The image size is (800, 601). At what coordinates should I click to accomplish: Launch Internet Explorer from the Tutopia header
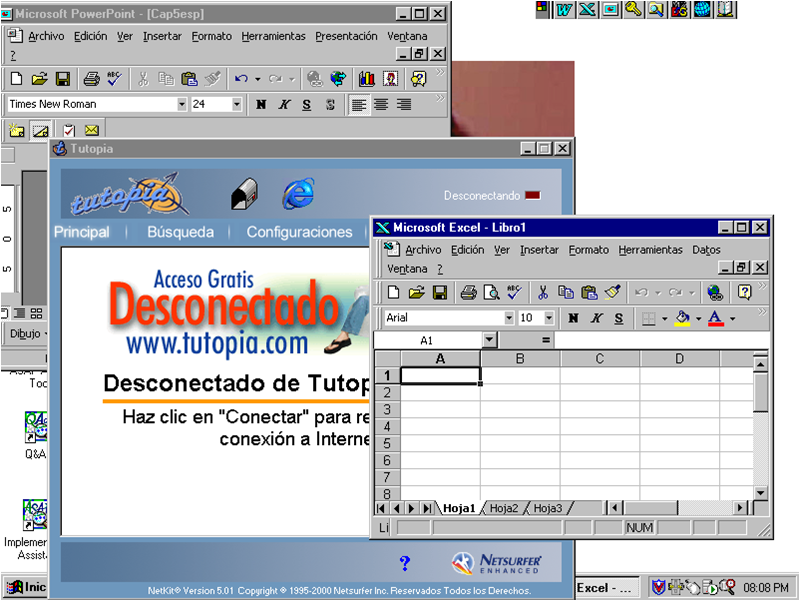click(x=299, y=194)
